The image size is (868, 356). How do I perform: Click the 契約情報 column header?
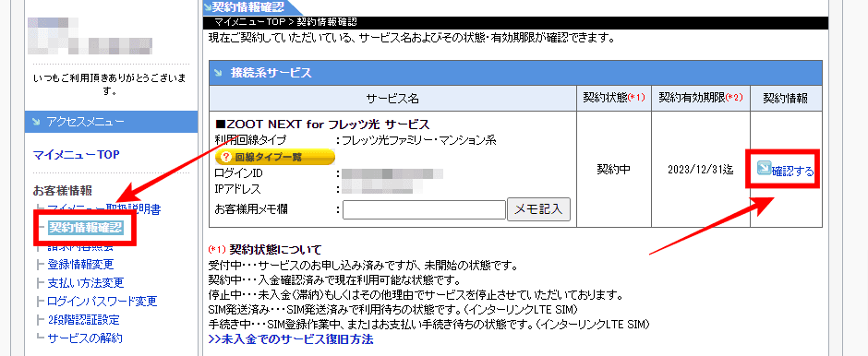click(786, 98)
